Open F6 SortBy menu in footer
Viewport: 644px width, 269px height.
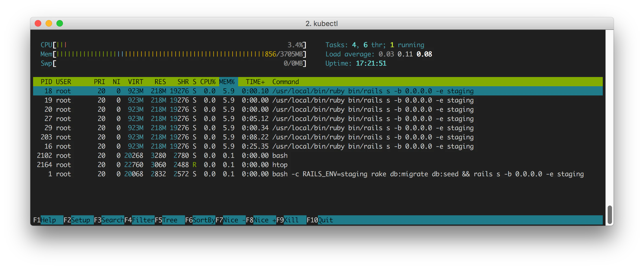click(200, 220)
